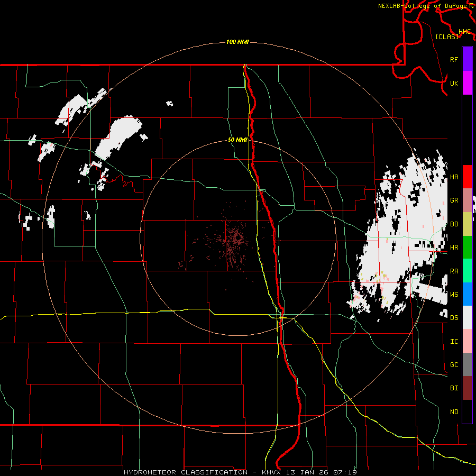Screen dimensions: 476x476
Task: Click the HA red legend swatch
Action: [467, 177]
